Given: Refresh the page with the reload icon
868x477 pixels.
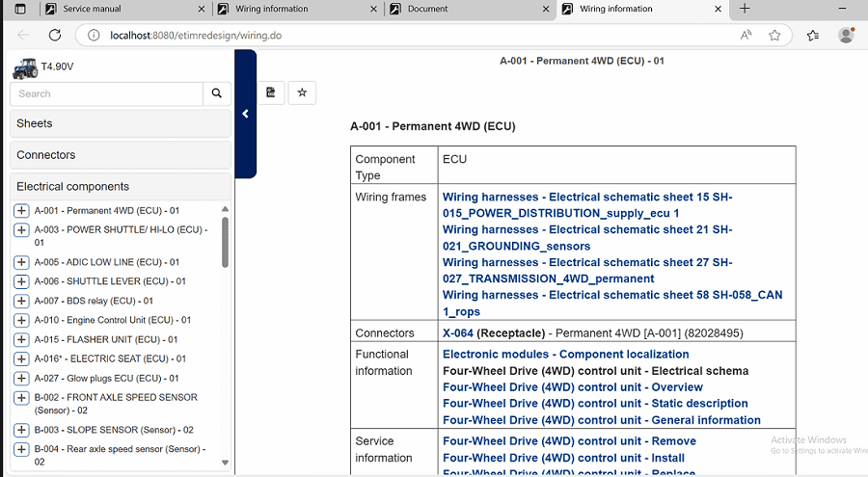Looking at the screenshot, I should (55, 36).
